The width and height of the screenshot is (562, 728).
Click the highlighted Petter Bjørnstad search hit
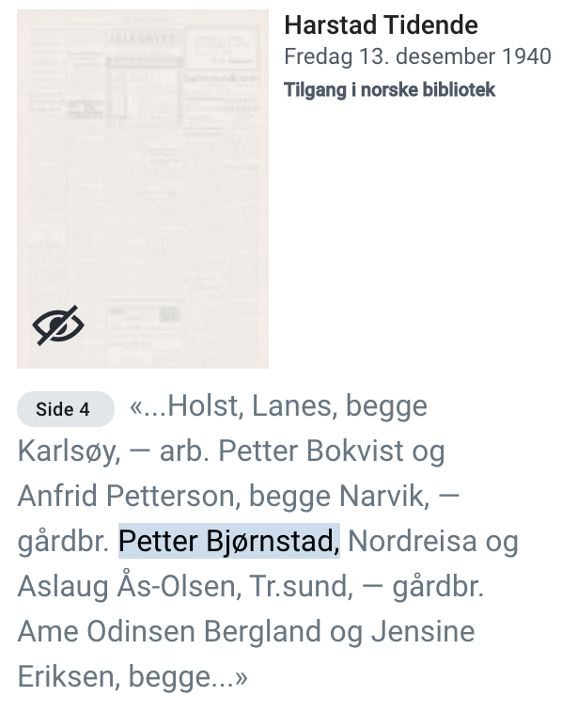(229, 541)
